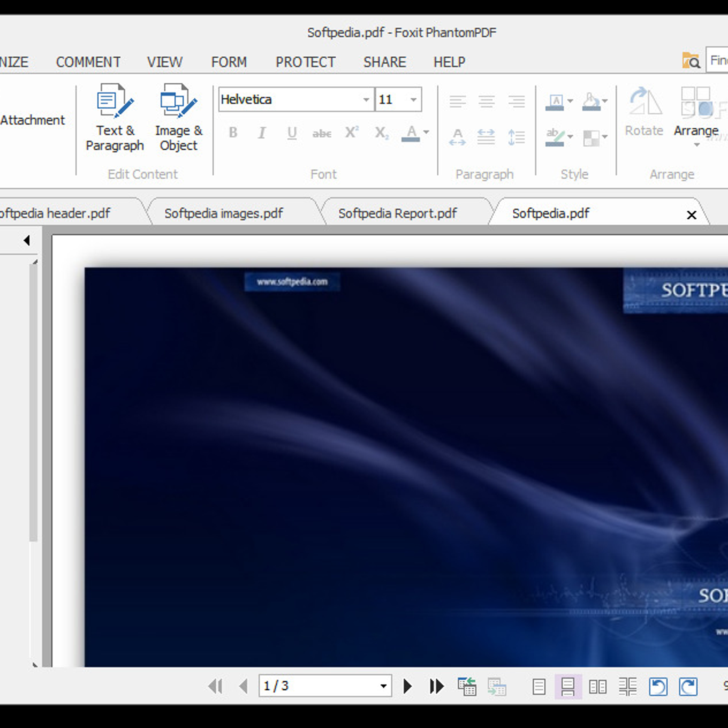728x728 pixels.
Task: Click the fill color bucket icon
Action: (x=591, y=102)
